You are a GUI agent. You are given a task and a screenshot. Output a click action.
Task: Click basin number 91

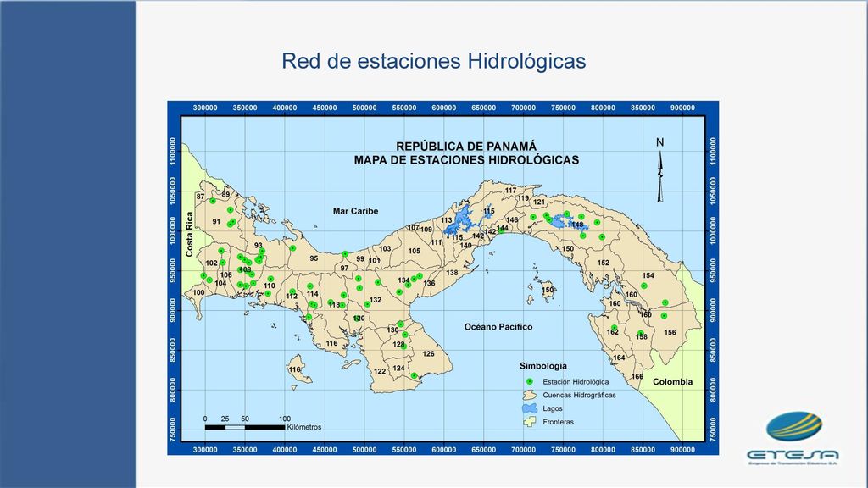[x=216, y=221]
